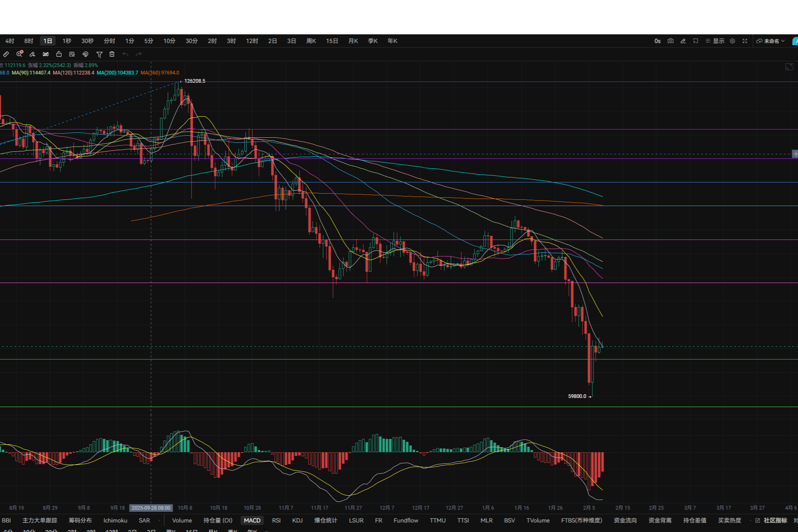798x532 pixels.
Task: Delete drawings with trash icon
Action: coord(112,54)
